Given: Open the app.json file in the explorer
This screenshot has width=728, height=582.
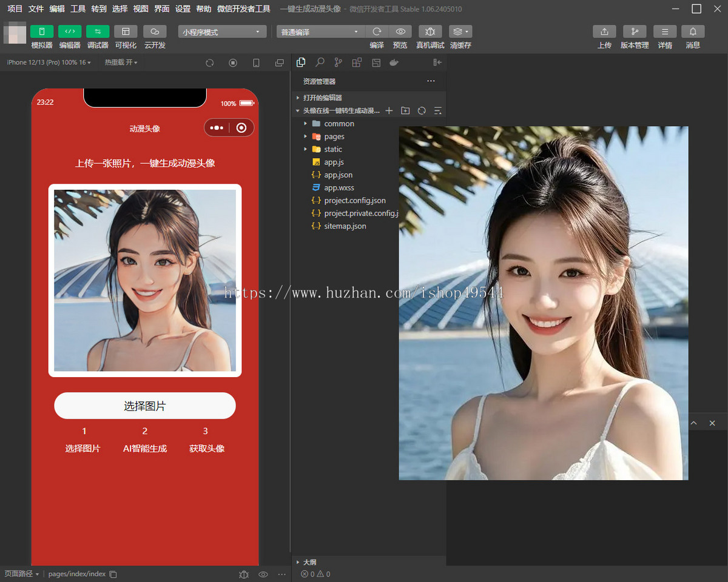Looking at the screenshot, I should click(x=338, y=175).
